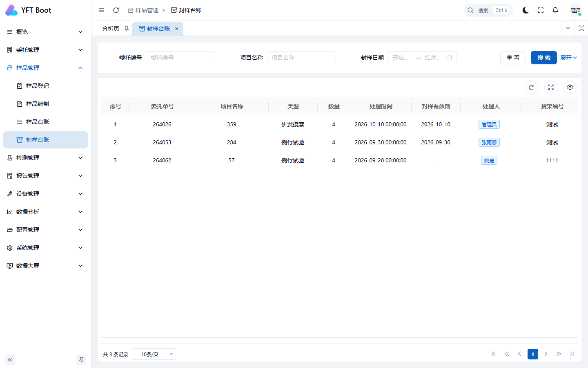Viewport: 588px width, 368px height.
Task: Click the 管理员 tag in row 1
Action: [x=489, y=124]
